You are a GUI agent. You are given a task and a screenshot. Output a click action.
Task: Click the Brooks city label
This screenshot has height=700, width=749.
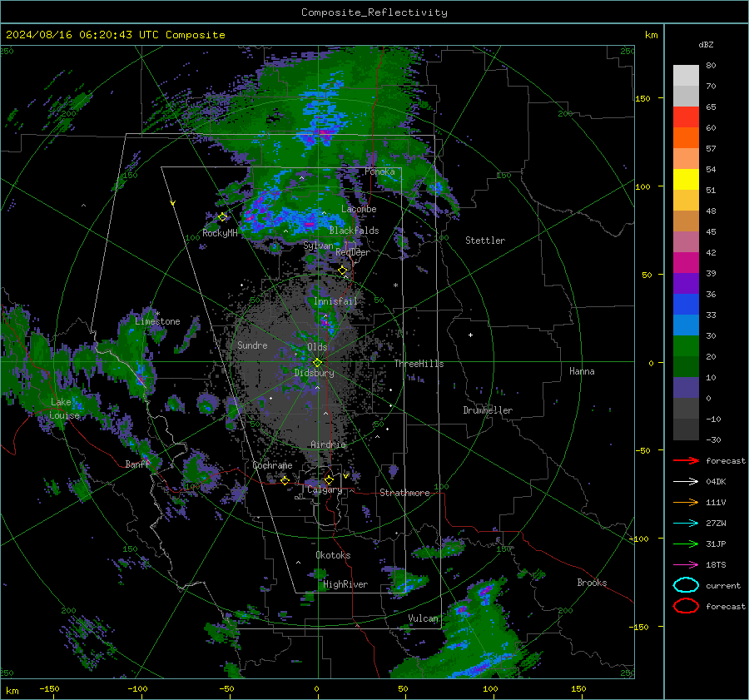pos(592,583)
